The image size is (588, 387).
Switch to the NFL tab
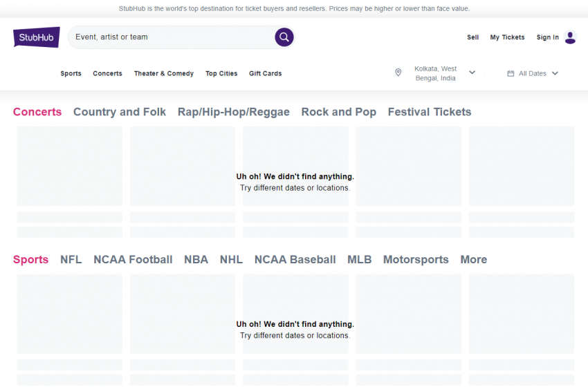(71, 259)
